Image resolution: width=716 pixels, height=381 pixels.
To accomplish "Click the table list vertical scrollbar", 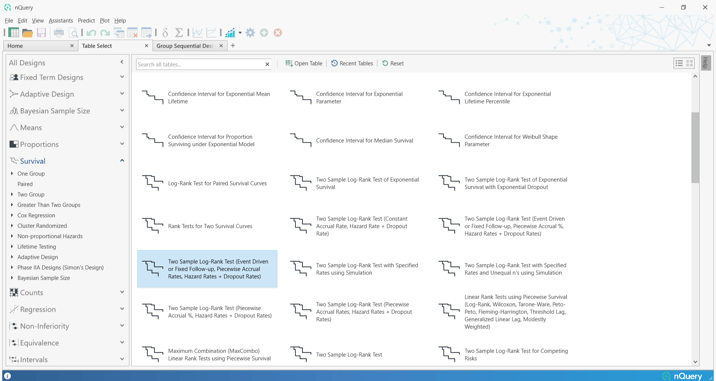I will coord(695,148).
